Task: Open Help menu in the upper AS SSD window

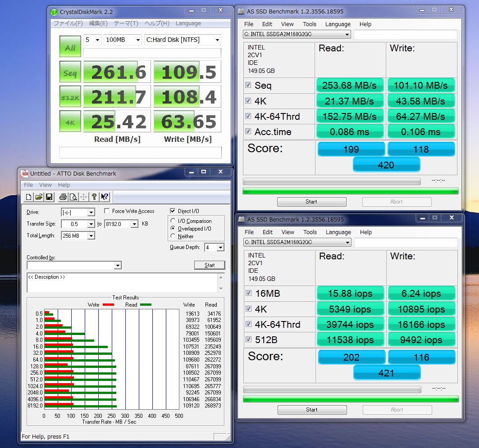Action: 365,24
